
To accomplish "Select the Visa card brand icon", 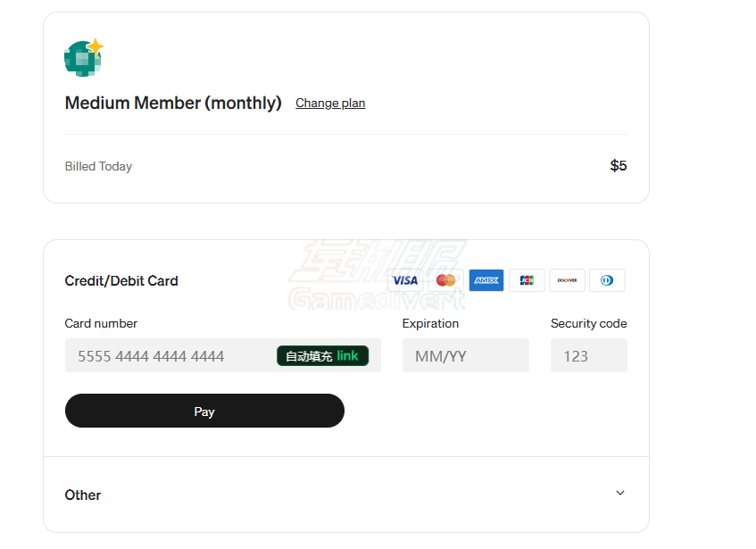I will point(405,280).
